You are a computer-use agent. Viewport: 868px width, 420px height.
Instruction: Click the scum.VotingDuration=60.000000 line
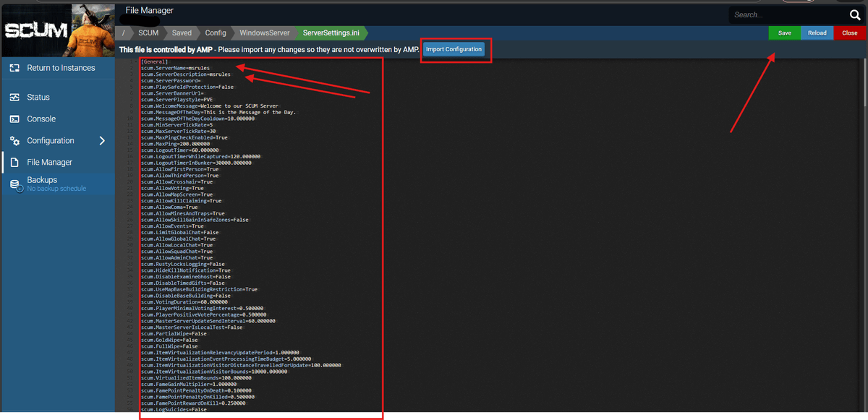[184, 302]
